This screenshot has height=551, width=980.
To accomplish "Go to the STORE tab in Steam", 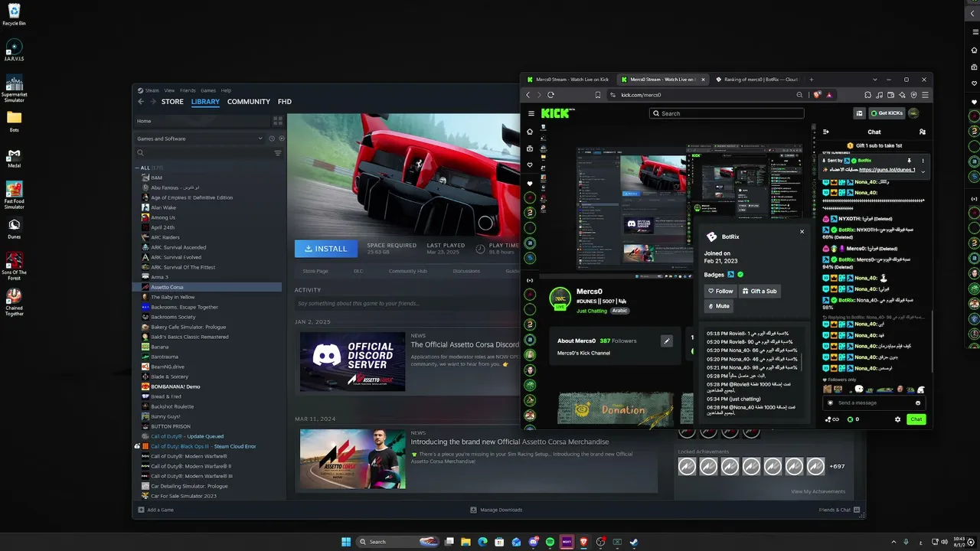I will point(172,102).
